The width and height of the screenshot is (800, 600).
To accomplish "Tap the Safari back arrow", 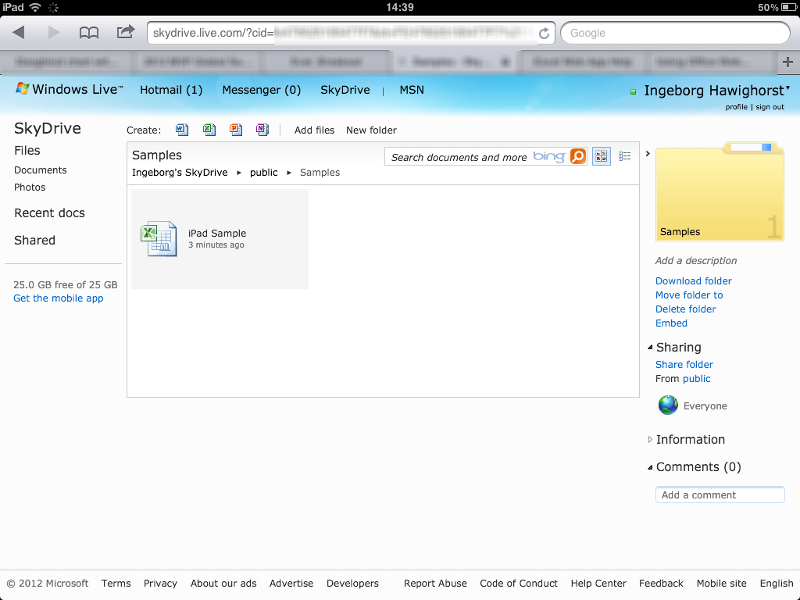I will pos(19,33).
